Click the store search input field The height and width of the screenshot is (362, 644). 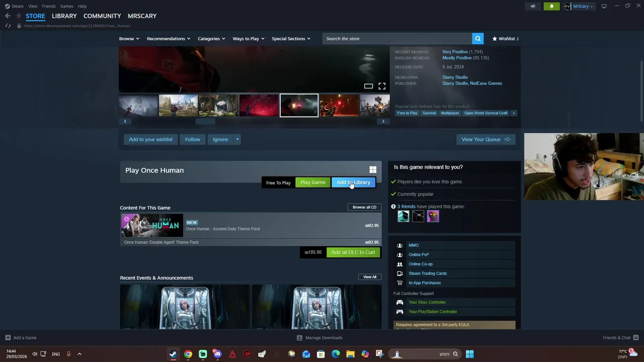397,39
